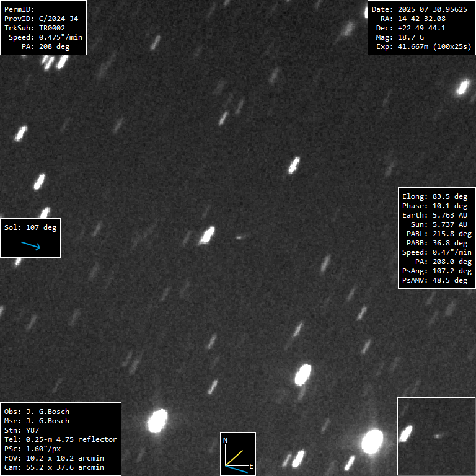
Task: Select the 'PsAng: 107.2 deg' line
Action: [437, 271]
